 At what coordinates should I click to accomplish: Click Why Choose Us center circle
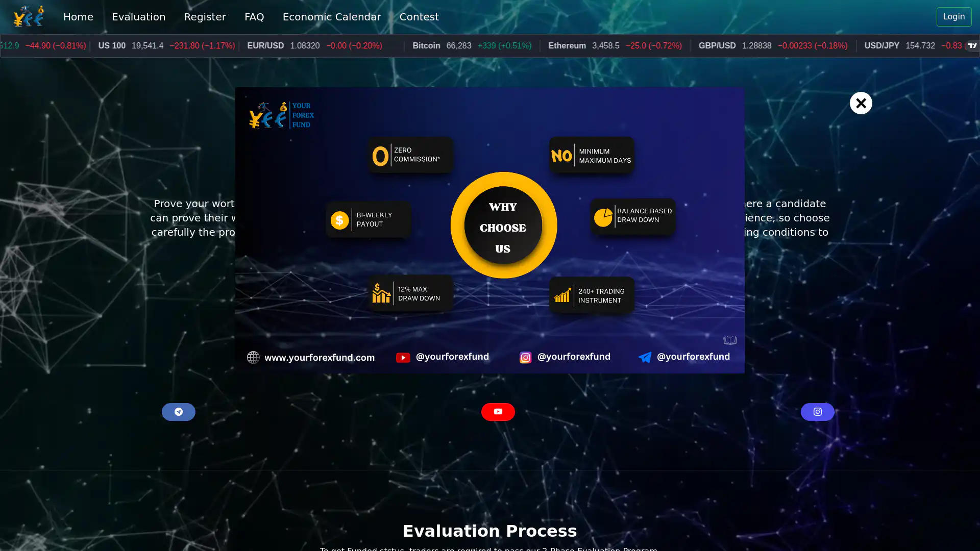coord(503,225)
